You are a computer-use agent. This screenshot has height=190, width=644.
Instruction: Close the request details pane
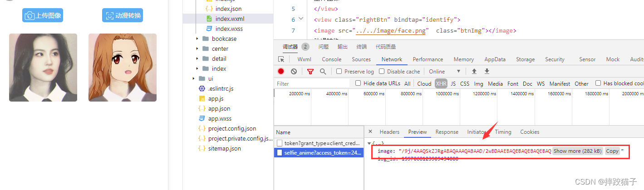tap(370, 132)
